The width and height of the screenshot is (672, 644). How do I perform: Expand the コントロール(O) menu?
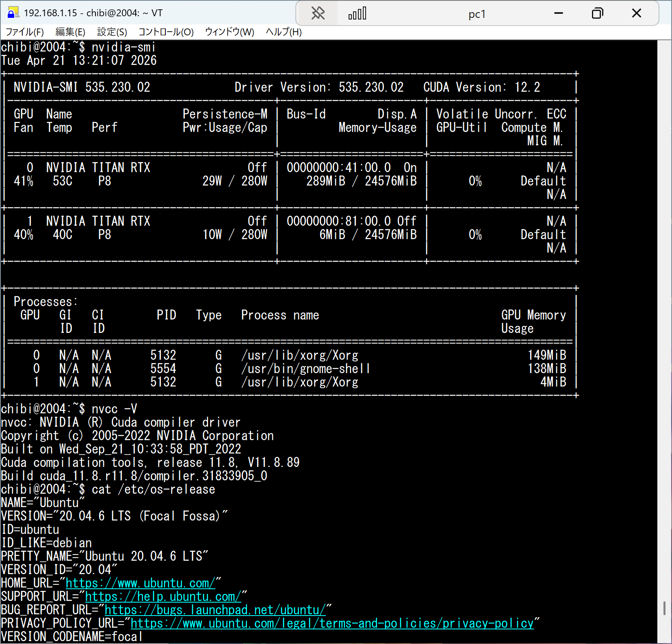tap(166, 32)
